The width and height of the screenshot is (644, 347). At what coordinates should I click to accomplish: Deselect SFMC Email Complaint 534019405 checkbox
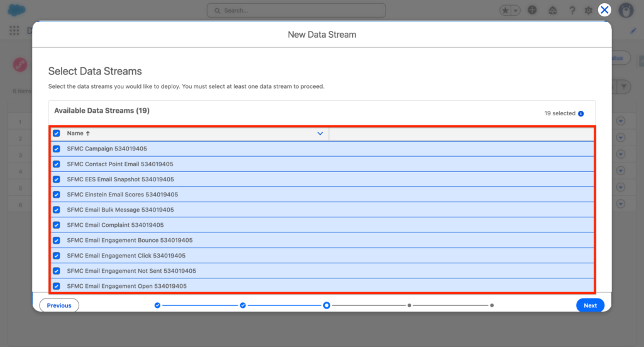pos(57,225)
